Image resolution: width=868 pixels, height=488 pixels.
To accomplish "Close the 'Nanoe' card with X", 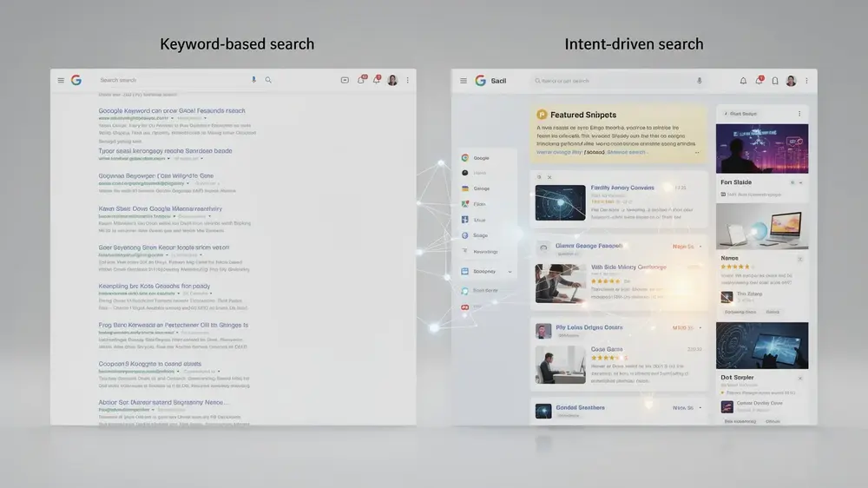I will 800,260.
